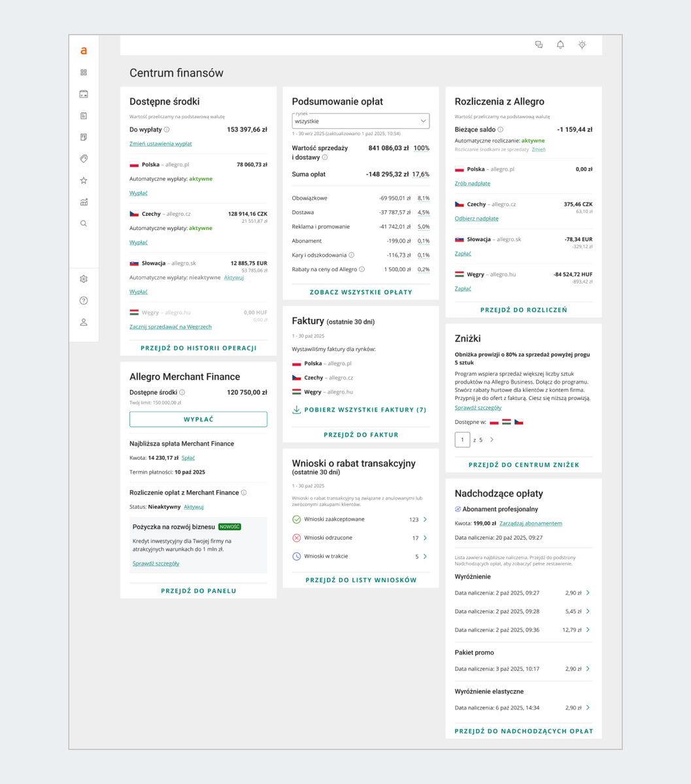The height and width of the screenshot is (784, 691).
Task: Click info icon next to Do wypłaty
Action: (167, 130)
